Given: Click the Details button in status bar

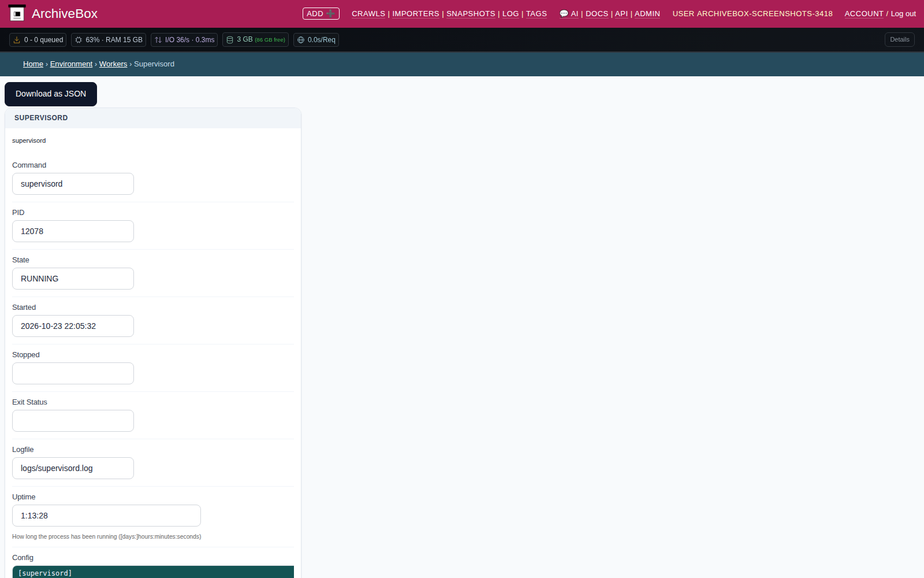Looking at the screenshot, I should point(899,40).
